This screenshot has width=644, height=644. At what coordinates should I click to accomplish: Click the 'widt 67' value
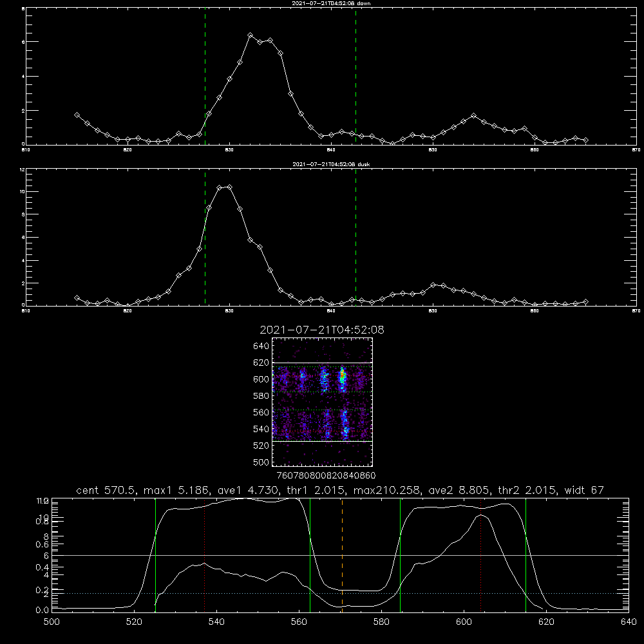(585, 490)
